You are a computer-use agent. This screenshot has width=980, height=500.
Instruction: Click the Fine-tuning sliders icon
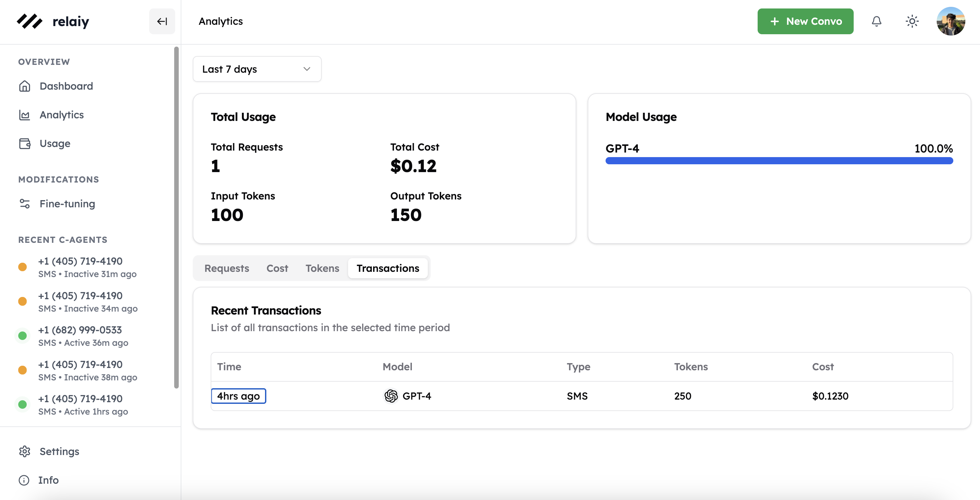(25, 204)
